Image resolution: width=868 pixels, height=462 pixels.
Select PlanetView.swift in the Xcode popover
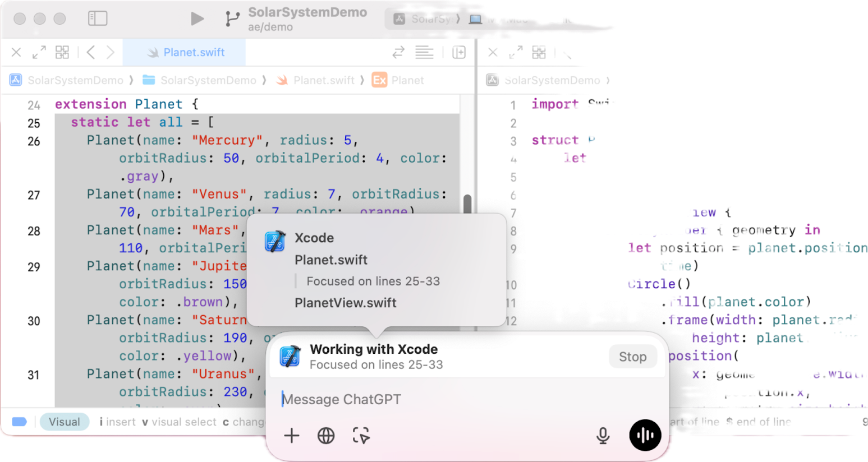[x=346, y=303]
